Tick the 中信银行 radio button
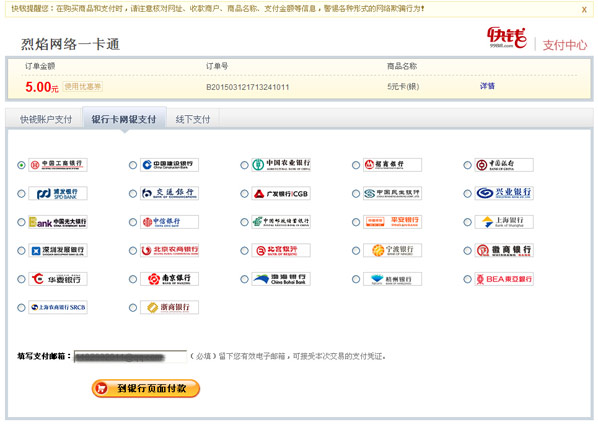The width and height of the screenshot is (598, 427). click(133, 222)
